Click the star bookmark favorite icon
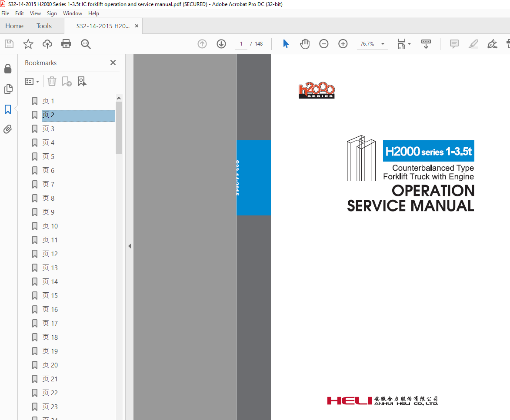 click(28, 44)
